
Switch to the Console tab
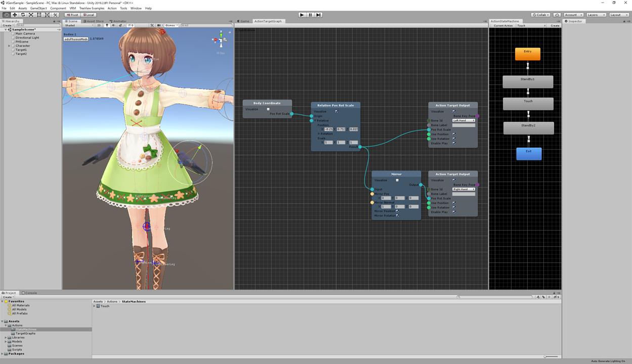pyautogui.click(x=30, y=293)
